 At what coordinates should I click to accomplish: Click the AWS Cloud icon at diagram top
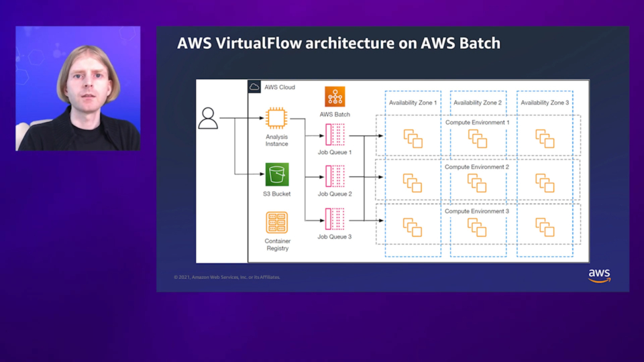pyautogui.click(x=255, y=87)
